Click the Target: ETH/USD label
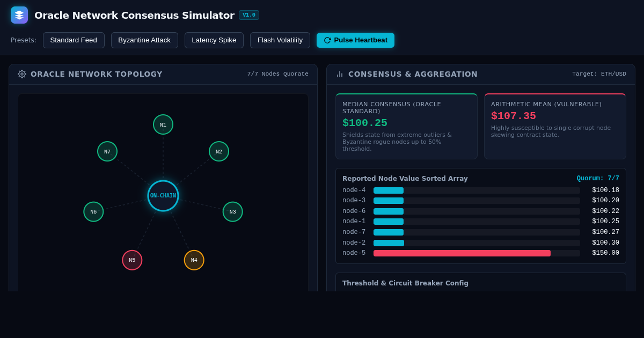Viewport: 644px width, 338px height. 599,74
